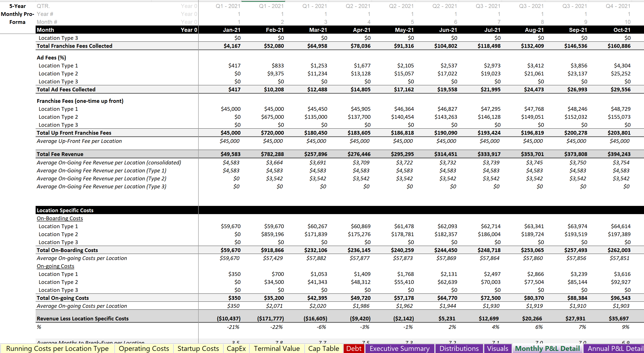
Task: Click the Location Specific Costs section header
Action: click(x=65, y=211)
